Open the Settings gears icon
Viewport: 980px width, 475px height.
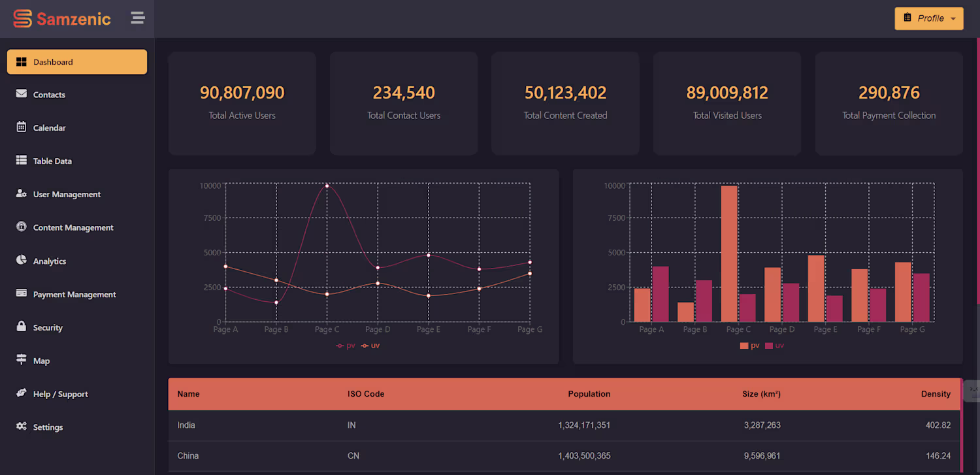pyautogui.click(x=22, y=426)
